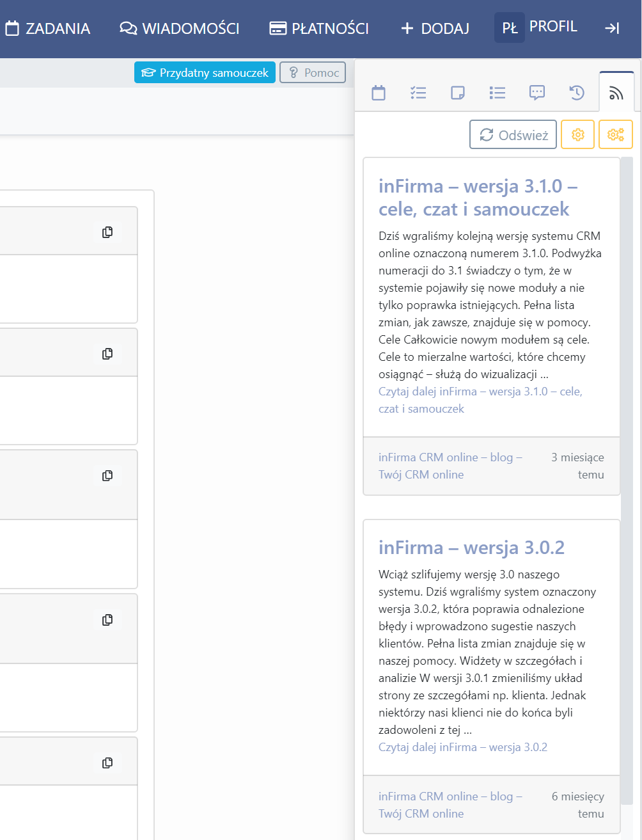Open the task checklist tab icon
Screen dimensions: 642x840
pyautogui.click(x=418, y=93)
